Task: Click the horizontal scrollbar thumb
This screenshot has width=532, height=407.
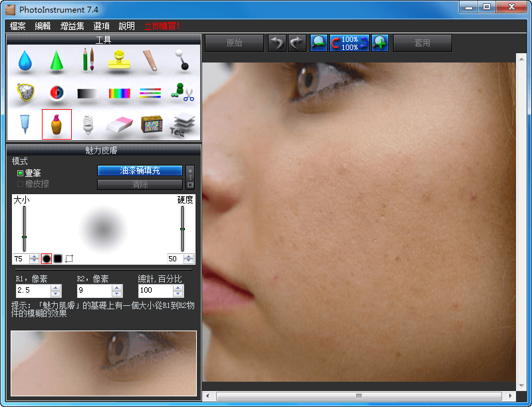Action: tap(359, 396)
